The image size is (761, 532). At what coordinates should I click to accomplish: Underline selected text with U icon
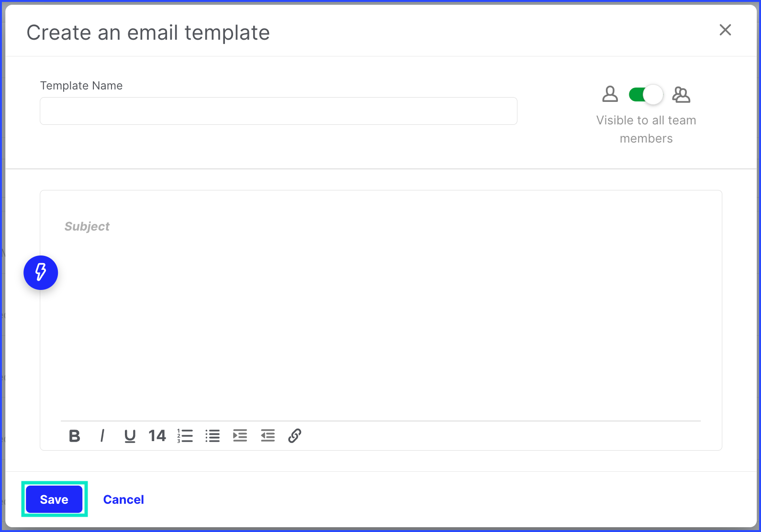click(130, 436)
